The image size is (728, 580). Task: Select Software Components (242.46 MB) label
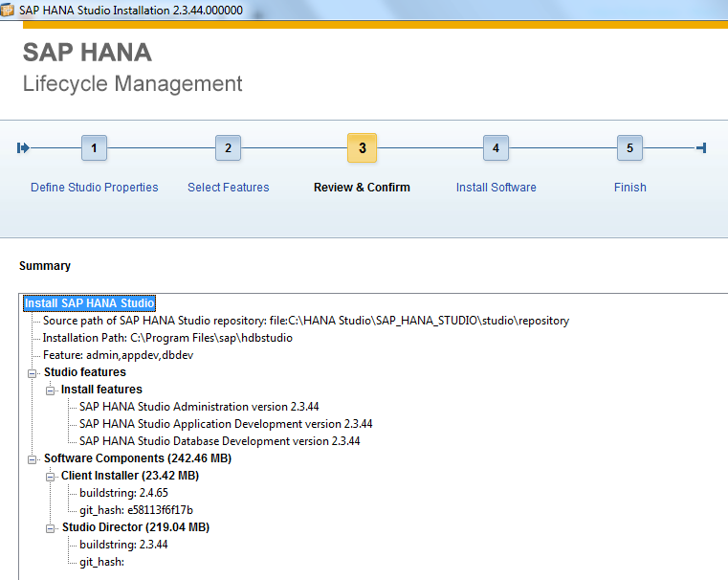pyautogui.click(x=138, y=457)
